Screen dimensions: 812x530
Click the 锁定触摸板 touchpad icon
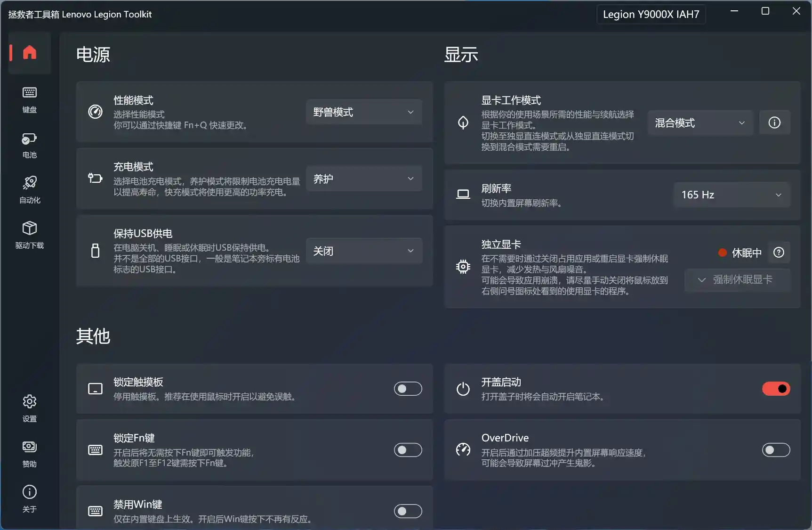click(x=95, y=389)
